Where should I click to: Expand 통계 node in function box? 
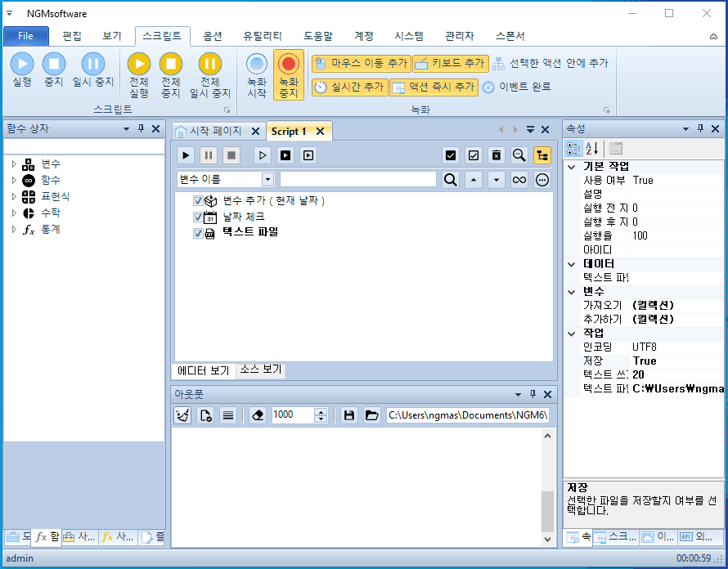tap(14, 229)
